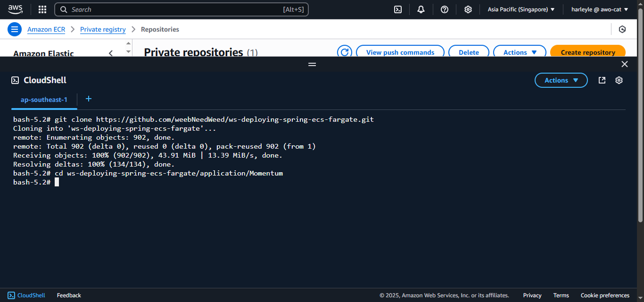Open CloudShell in a new browser tab
Viewport: 644px width, 302px height.
[602, 80]
